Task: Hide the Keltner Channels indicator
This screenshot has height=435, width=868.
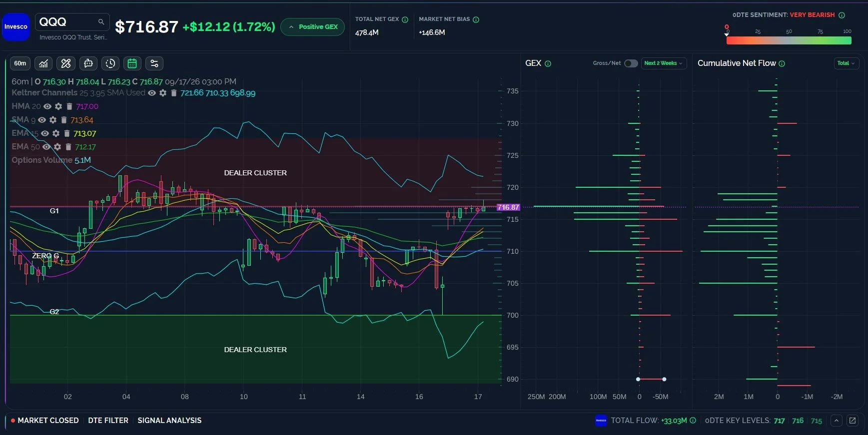Action: pyautogui.click(x=152, y=93)
